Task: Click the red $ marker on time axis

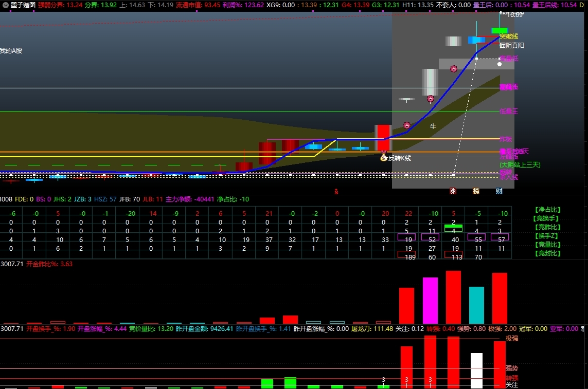Action: pyautogui.click(x=336, y=192)
